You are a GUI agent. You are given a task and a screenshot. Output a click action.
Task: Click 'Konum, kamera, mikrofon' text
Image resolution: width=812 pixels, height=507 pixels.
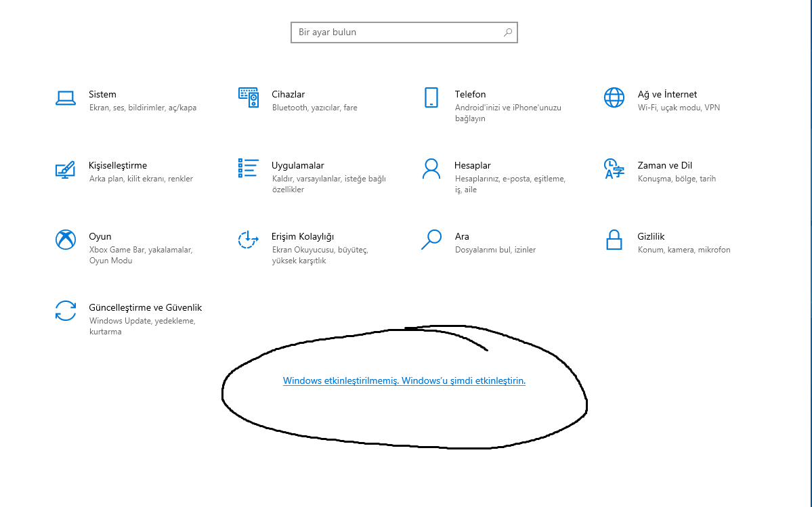pyautogui.click(x=684, y=250)
